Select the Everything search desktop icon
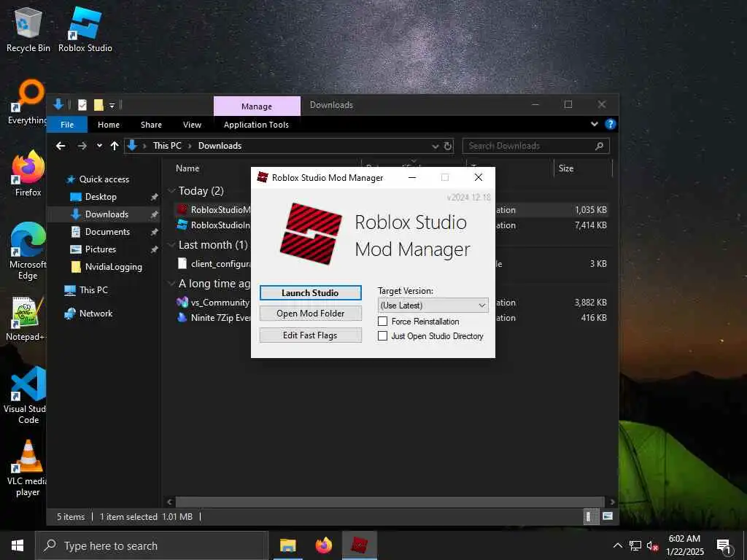Viewport: 747px width, 560px height. click(x=27, y=102)
